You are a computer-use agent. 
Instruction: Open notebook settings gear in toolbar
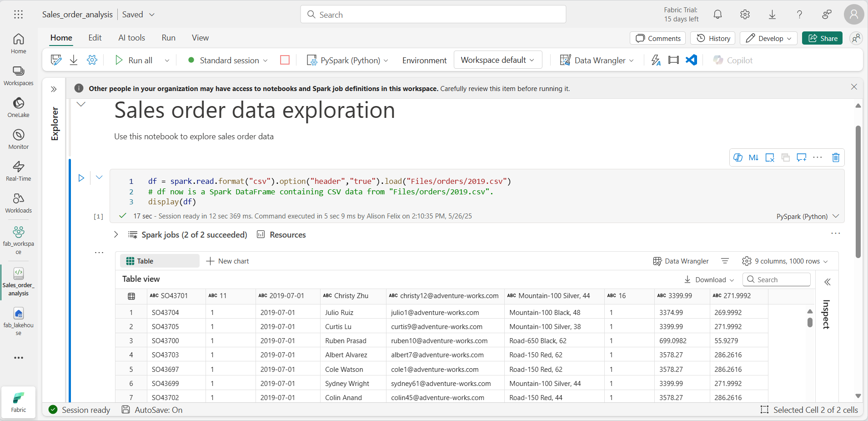click(92, 60)
